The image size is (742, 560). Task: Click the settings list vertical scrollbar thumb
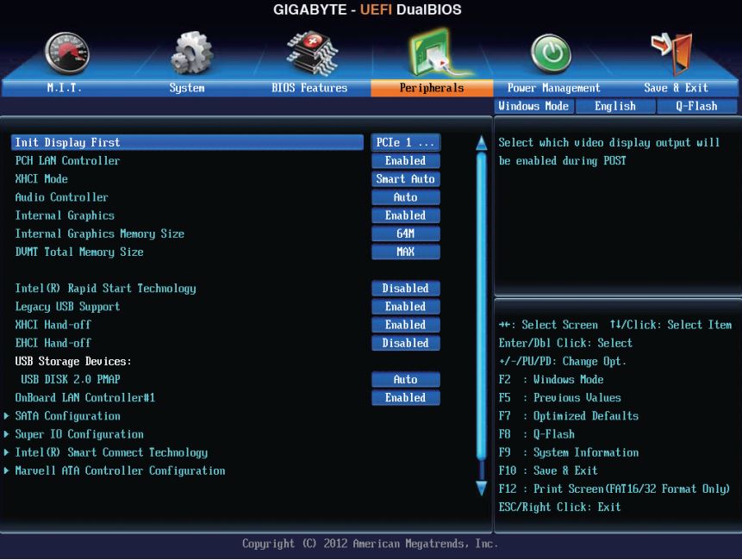click(x=481, y=306)
